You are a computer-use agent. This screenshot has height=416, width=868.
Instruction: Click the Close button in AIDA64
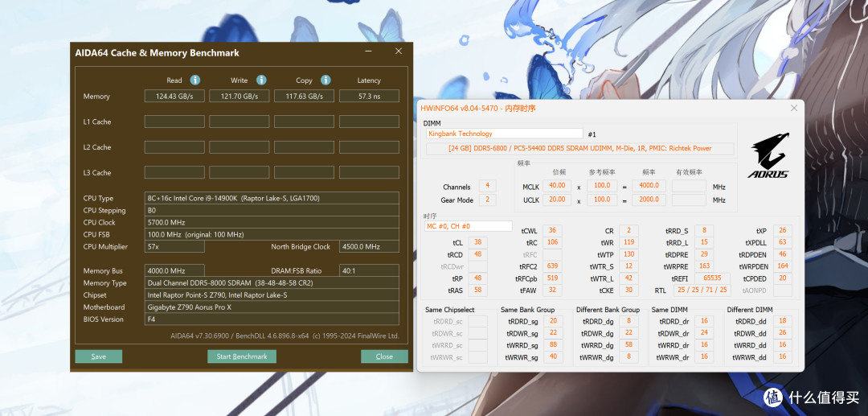click(x=384, y=356)
